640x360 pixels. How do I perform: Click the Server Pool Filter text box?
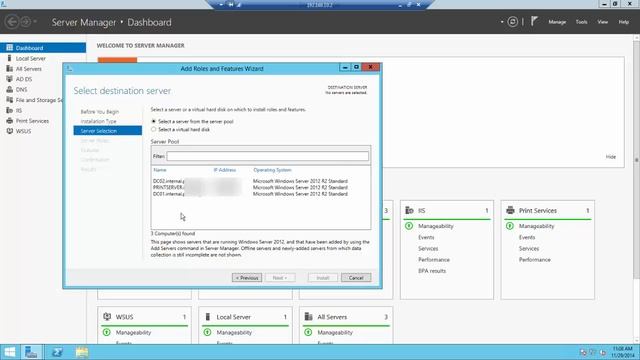click(x=267, y=156)
